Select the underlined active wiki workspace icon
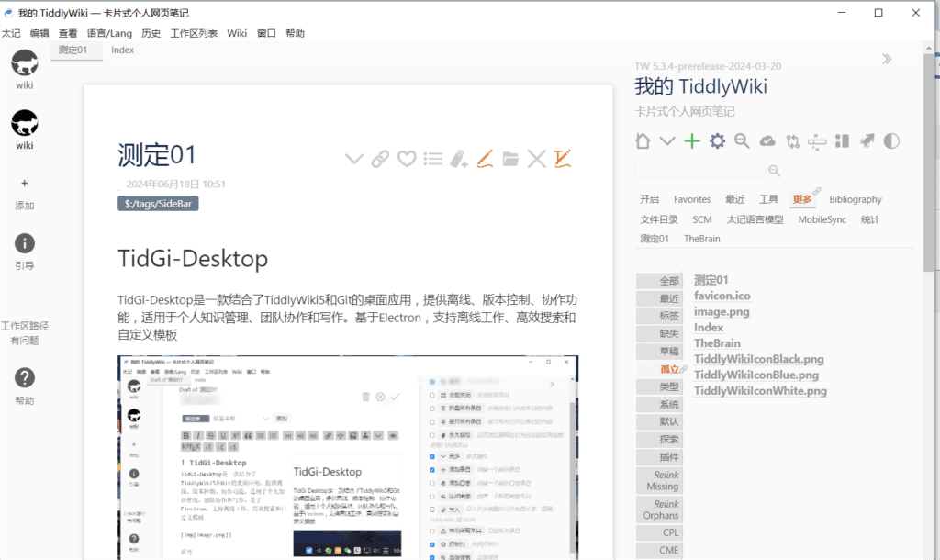This screenshot has height=560, width=940. tap(25, 123)
